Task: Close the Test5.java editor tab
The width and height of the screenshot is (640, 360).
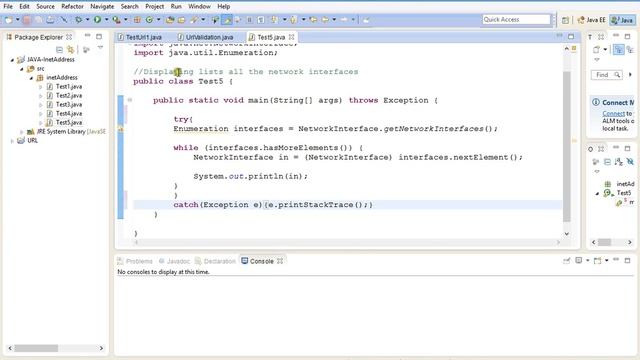Action: [x=291, y=37]
